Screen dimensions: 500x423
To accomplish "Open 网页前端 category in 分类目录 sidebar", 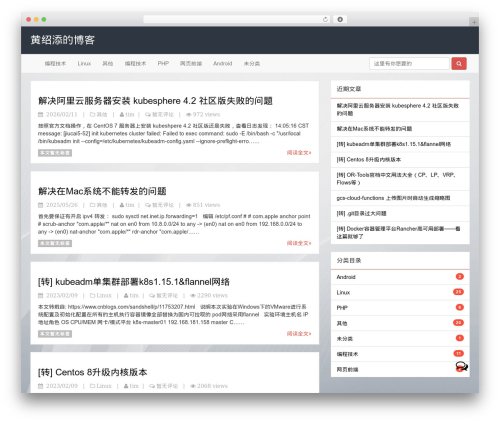I will (x=347, y=369).
